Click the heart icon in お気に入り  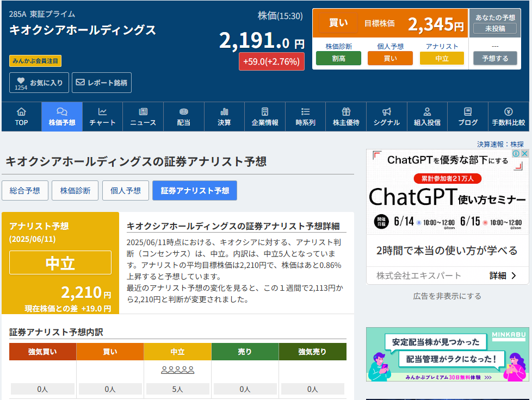(x=21, y=80)
